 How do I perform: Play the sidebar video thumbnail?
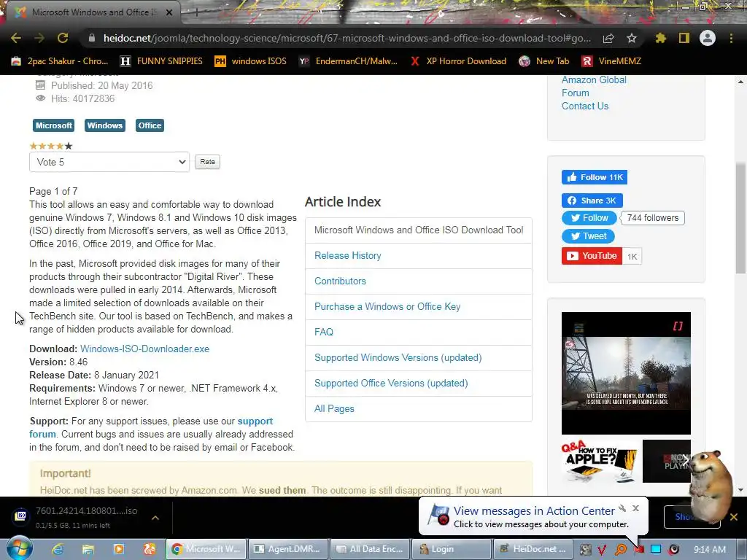(x=626, y=373)
